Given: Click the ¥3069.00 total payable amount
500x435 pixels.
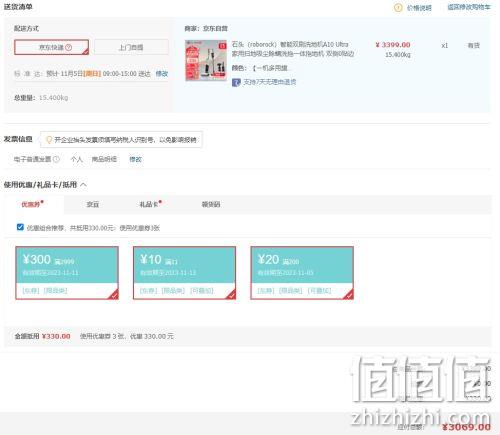Looking at the screenshot, I should pos(467,427).
